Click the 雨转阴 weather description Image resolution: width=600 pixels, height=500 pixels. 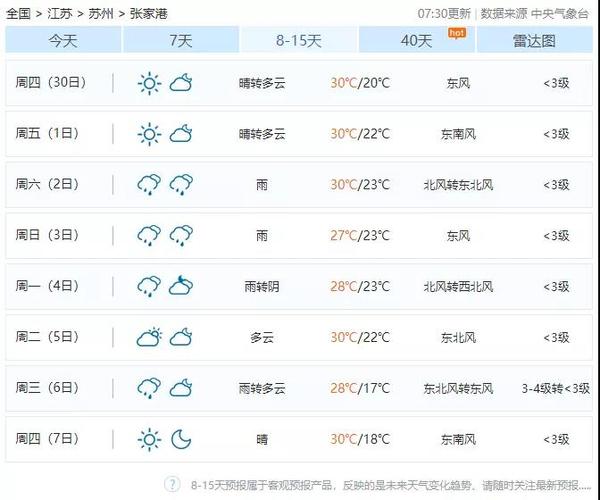point(262,287)
